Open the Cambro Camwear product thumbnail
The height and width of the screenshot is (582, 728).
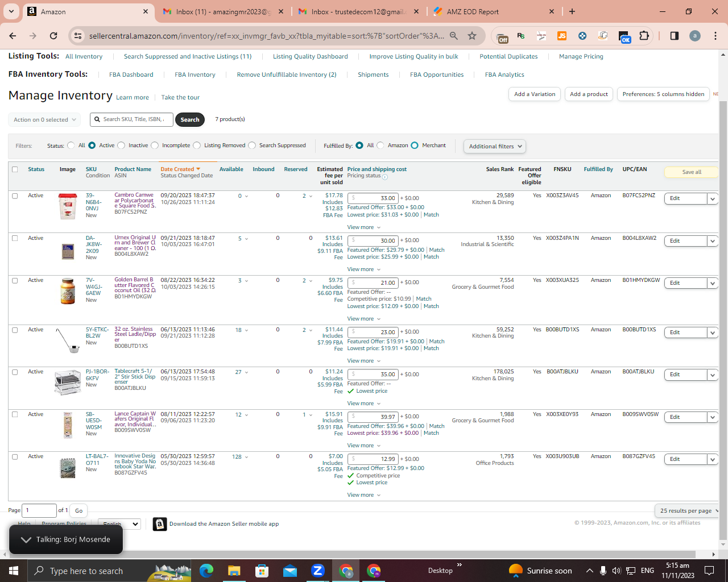68,206
